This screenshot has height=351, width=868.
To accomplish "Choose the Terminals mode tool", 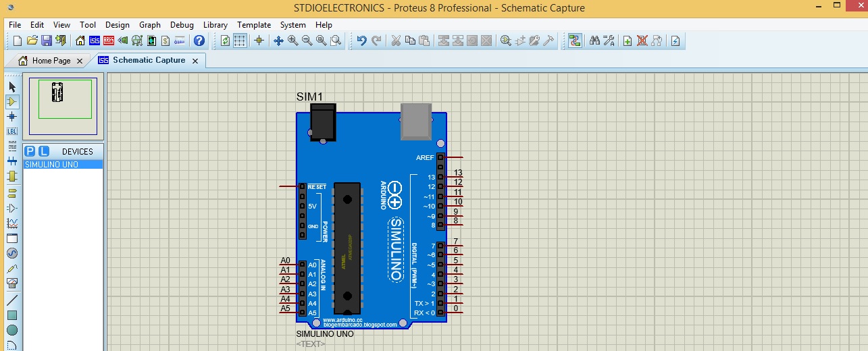I will [x=12, y=193].
